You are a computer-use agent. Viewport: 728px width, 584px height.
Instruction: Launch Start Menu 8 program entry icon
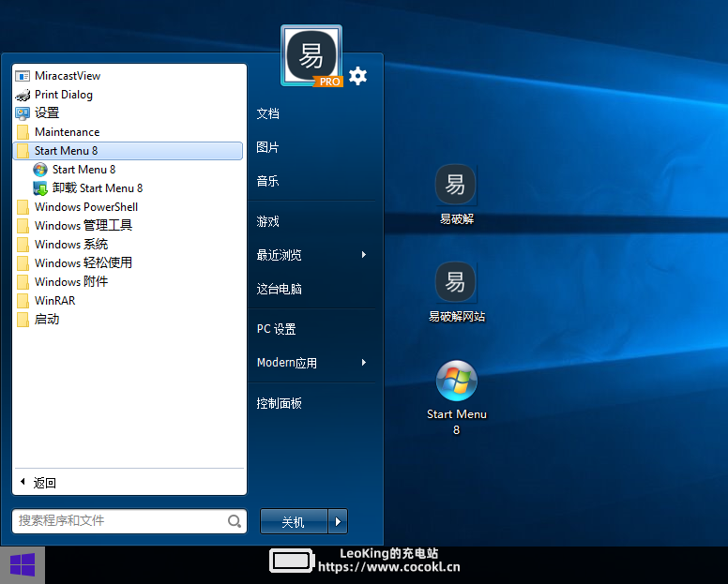pos(40,170)
